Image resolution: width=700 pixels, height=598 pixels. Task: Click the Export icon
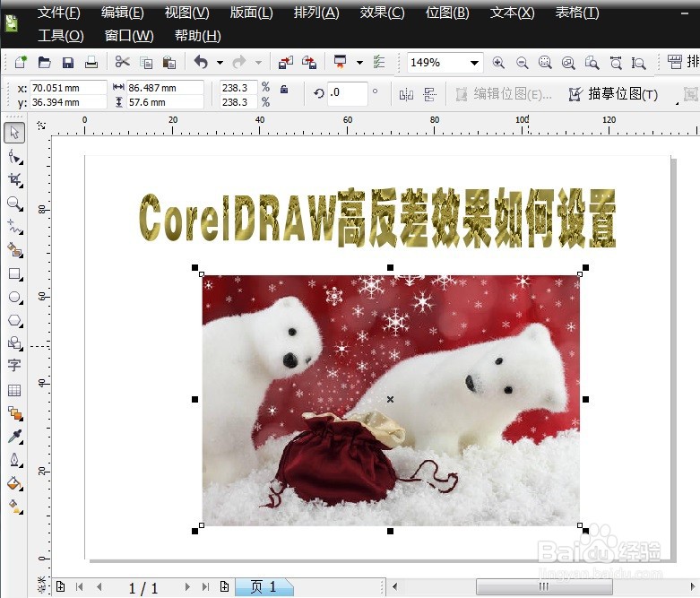tap(309, 62)
